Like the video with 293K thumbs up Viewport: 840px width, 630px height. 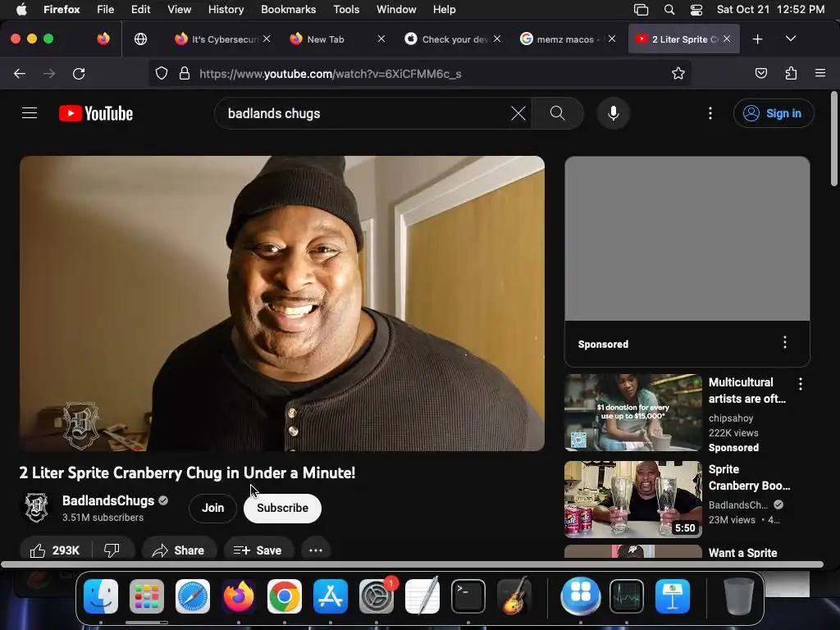pyautogui.click(x=55, y=550)
